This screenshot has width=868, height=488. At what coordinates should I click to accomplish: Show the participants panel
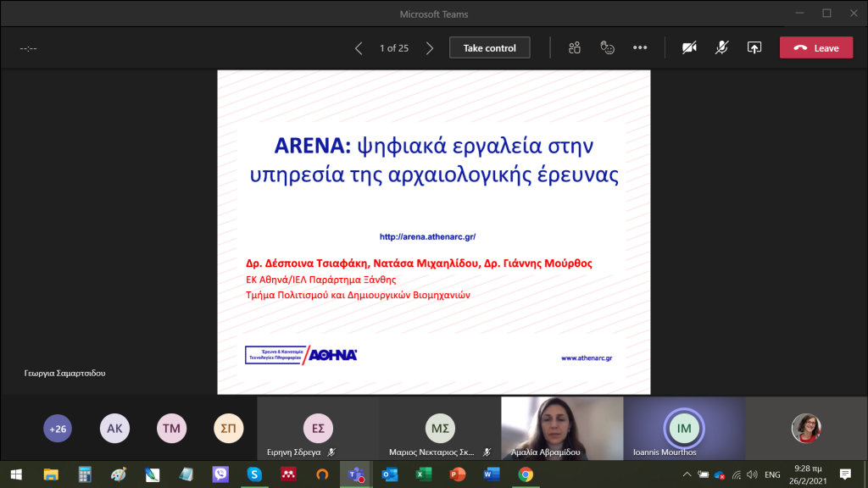coord(575,48)
